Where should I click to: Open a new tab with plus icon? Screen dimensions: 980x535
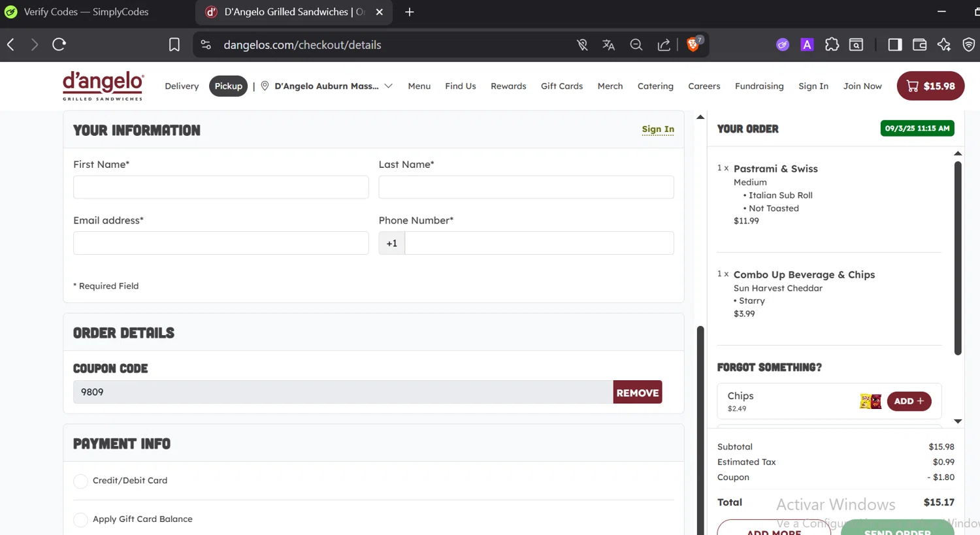pos(410,12)
